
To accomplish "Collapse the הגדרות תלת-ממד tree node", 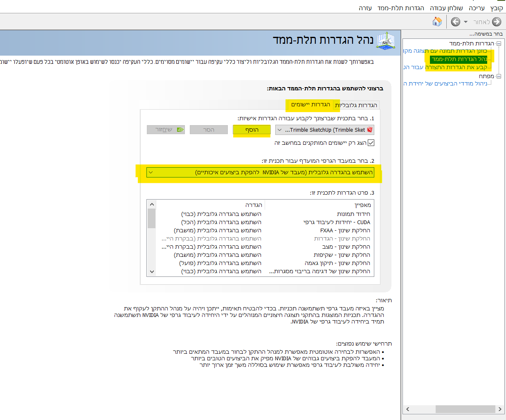I will click(499, 43).
